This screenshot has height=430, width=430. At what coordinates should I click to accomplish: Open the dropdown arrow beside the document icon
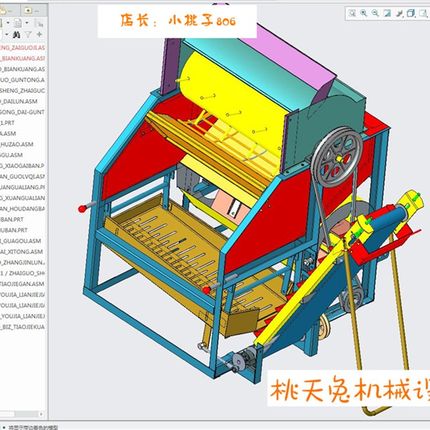(x=27, y=23)
